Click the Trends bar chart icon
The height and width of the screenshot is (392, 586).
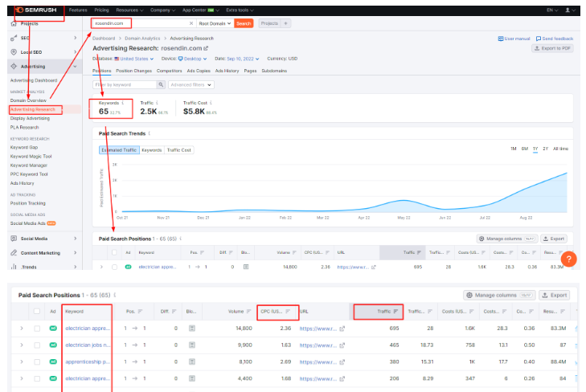pos(14,267)
